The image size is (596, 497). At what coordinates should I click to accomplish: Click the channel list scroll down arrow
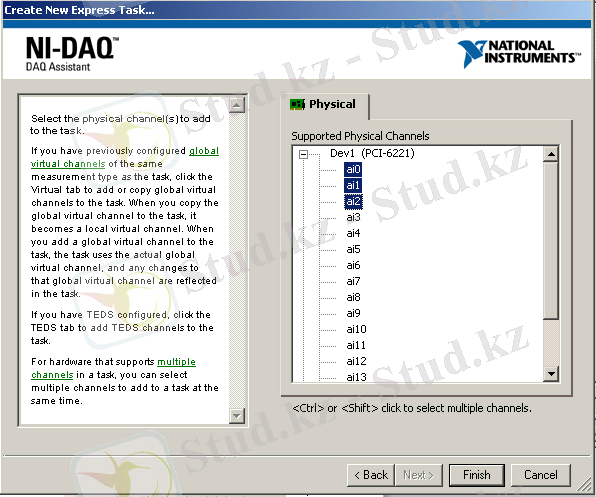(x=551, y=374)
